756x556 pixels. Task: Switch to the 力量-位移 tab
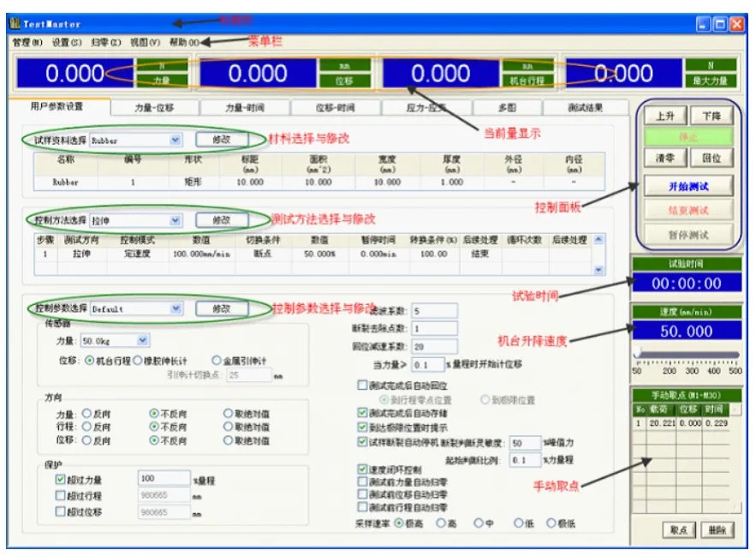153,108
